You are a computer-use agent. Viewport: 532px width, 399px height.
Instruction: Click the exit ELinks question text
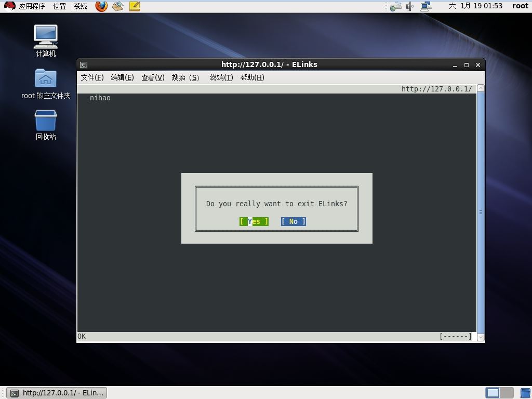pyautogui.click(x=276, y=204)
